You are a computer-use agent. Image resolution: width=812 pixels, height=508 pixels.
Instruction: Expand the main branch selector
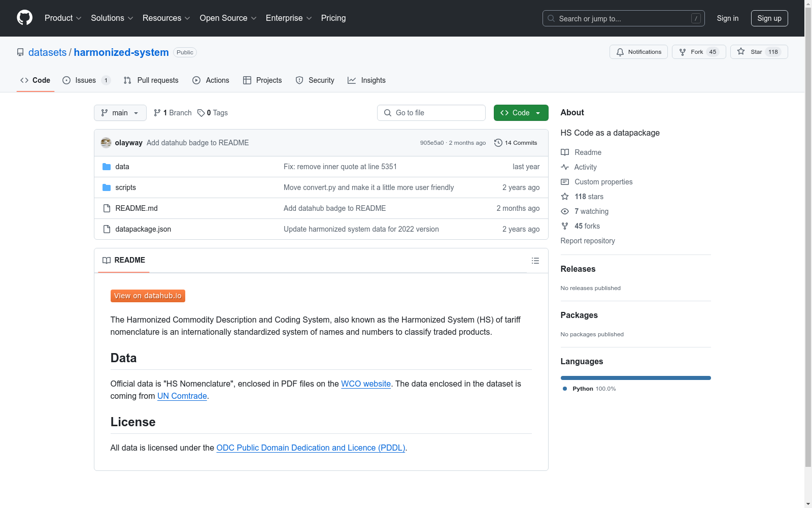click(x=120, y=113)
